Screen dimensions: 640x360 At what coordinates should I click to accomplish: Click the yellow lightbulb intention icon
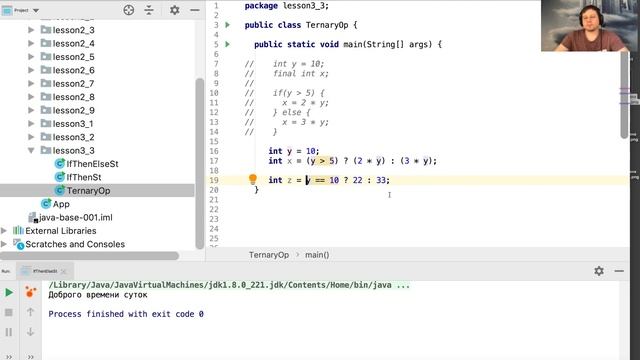click(x=253, y=179)
